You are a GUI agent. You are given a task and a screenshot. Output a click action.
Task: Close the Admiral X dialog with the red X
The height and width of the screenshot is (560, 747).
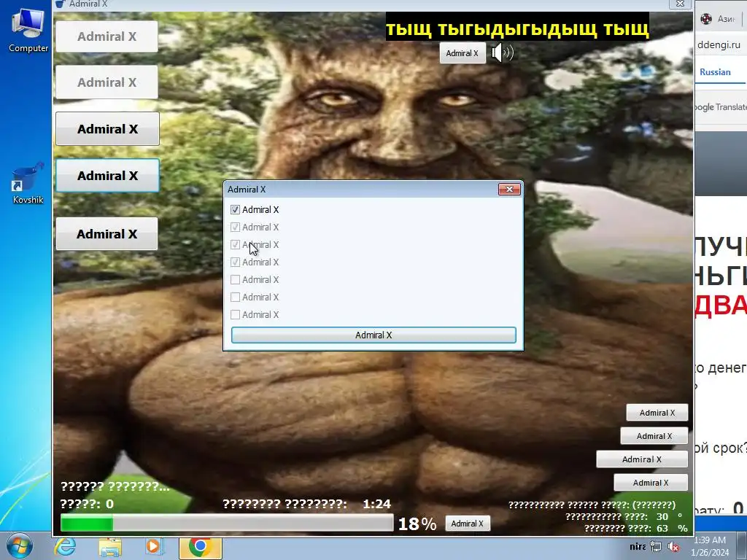pyautogui.click(x=509, y=190)
